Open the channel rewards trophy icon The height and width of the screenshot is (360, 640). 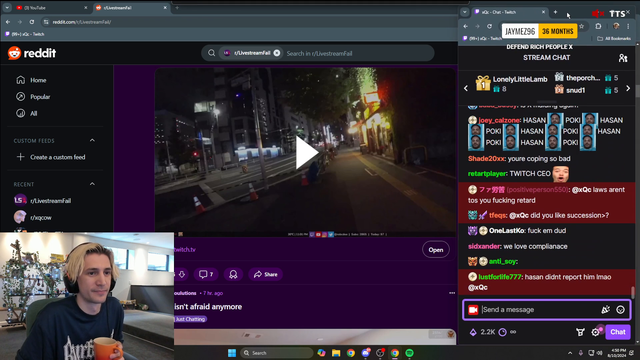(x=580, y=332)
